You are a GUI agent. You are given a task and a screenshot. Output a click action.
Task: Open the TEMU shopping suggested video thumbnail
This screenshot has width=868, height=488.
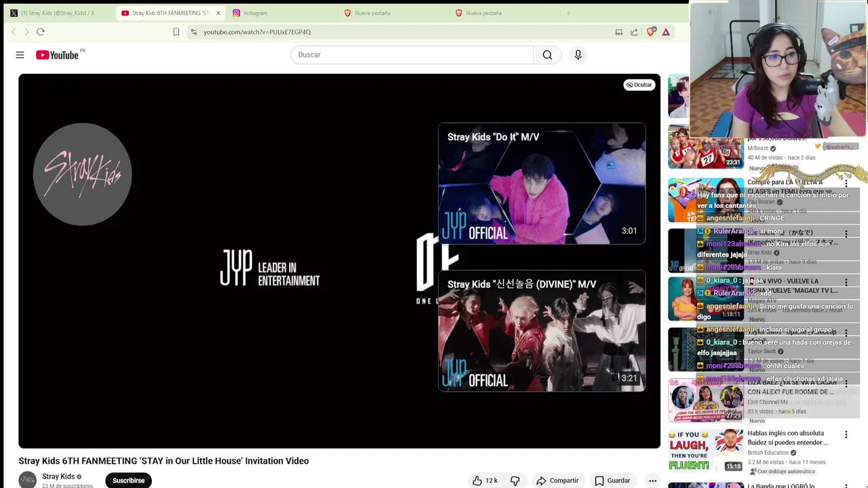(x=705, y=201)
